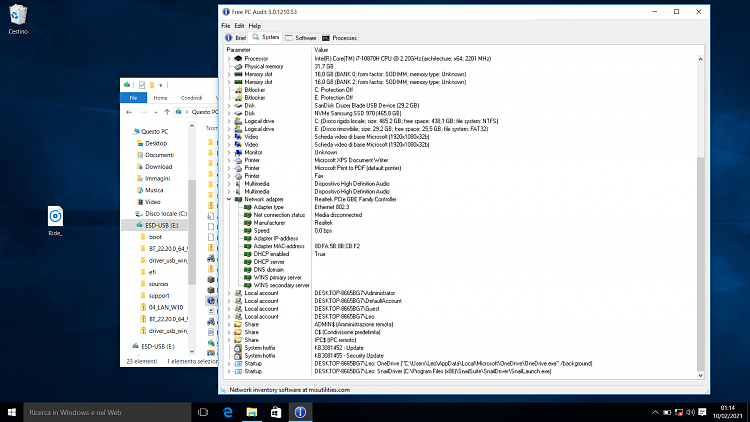Go up one folder level in File Explorer

click(x=167, y=112)
